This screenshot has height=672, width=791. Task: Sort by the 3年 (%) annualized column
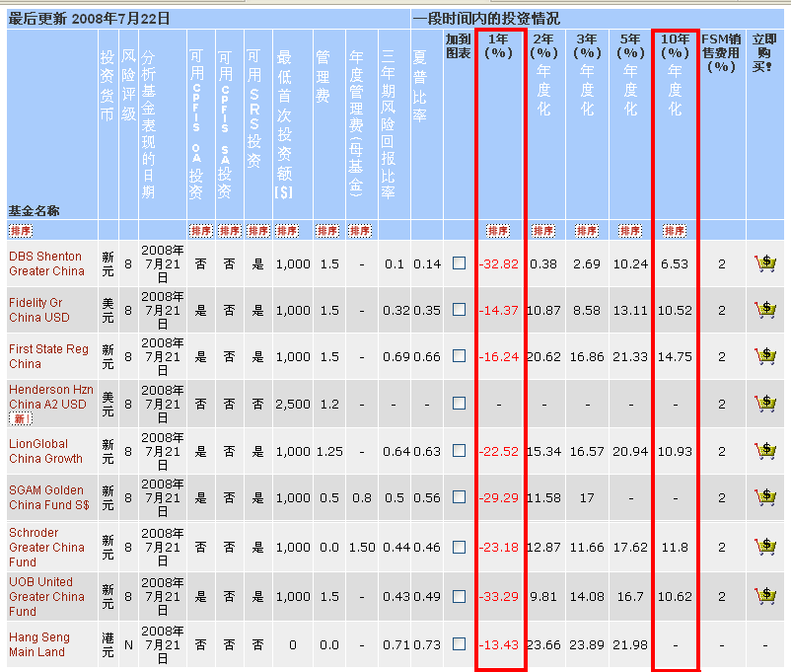pyautogui.click(x=587, y=231)
